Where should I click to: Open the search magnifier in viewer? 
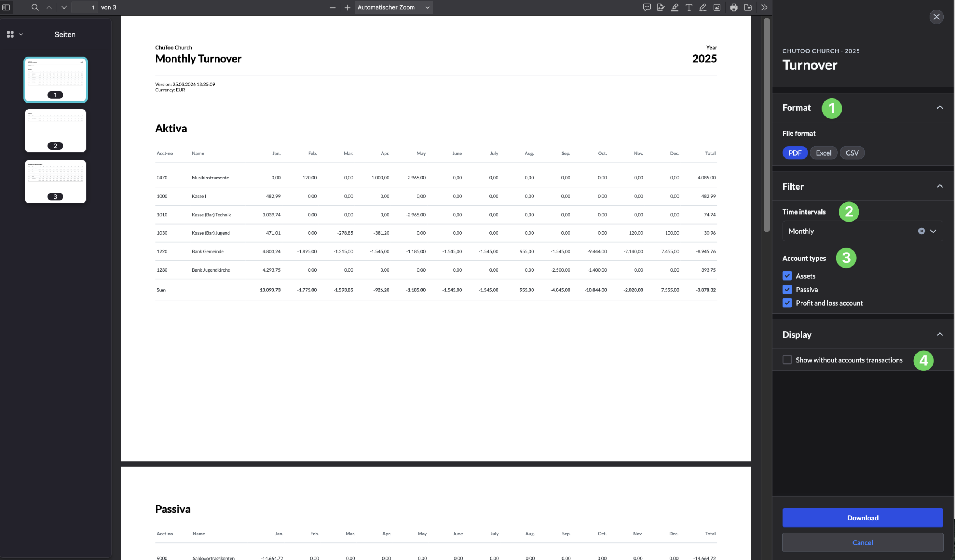pyautogui.click(x=35, y=7)
